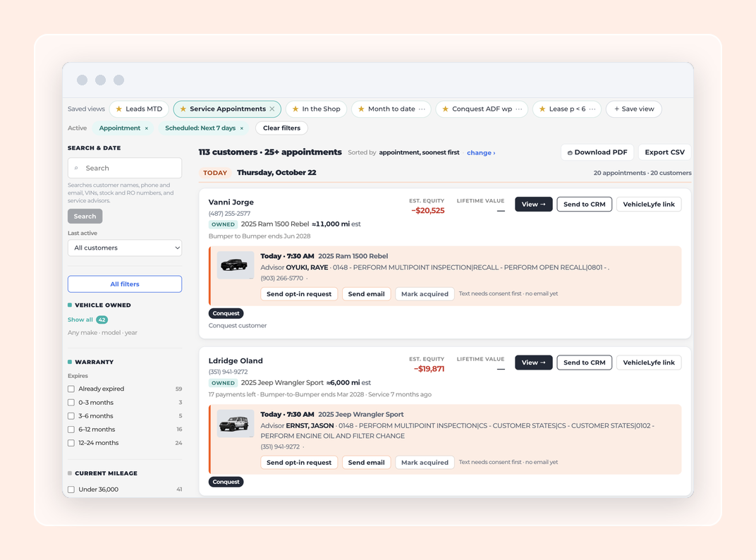Click the TODAY date badge
Screen dimensions: 756x560
[215, 173]
